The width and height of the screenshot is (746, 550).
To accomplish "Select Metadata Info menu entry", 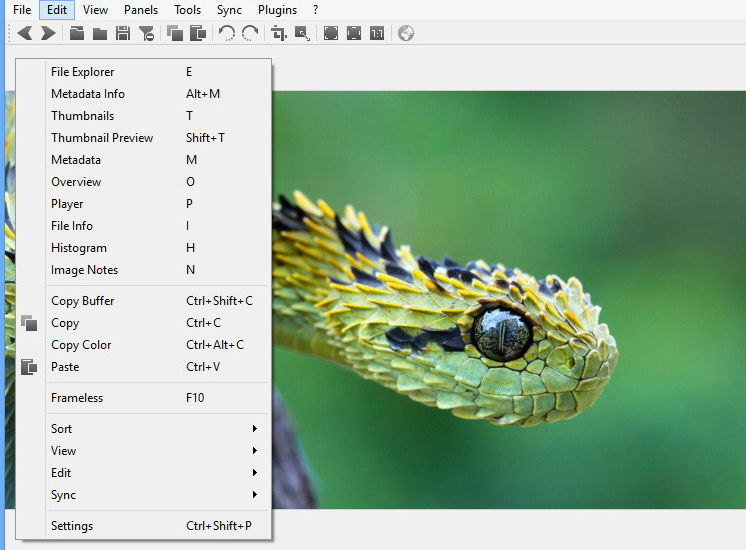I will point(144,94).
